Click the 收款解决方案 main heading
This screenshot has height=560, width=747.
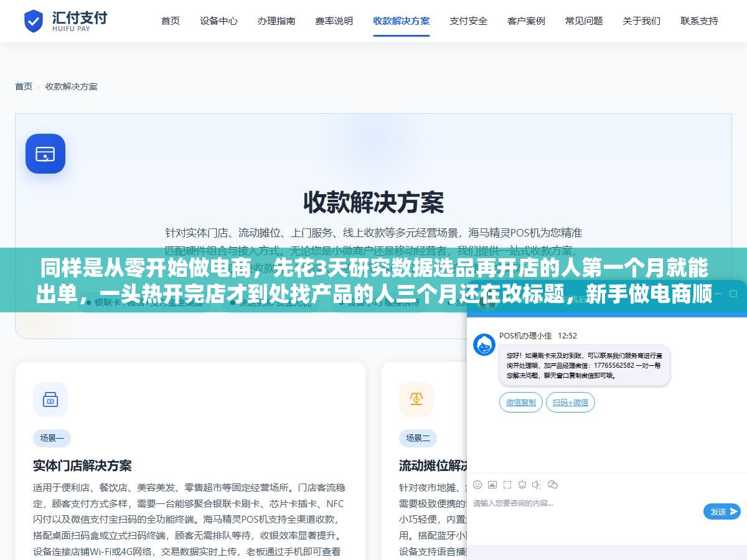(374, 203)
